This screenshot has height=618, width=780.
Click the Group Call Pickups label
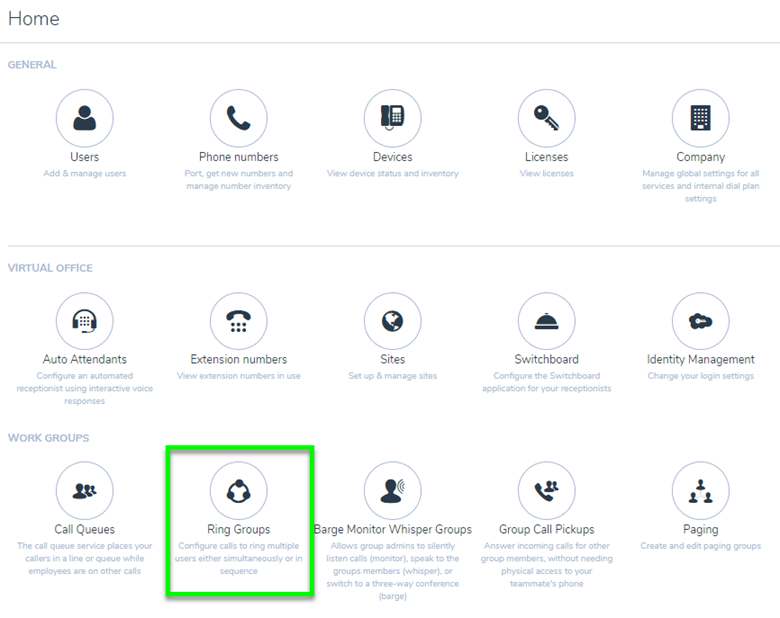click(x=546, y=529)
